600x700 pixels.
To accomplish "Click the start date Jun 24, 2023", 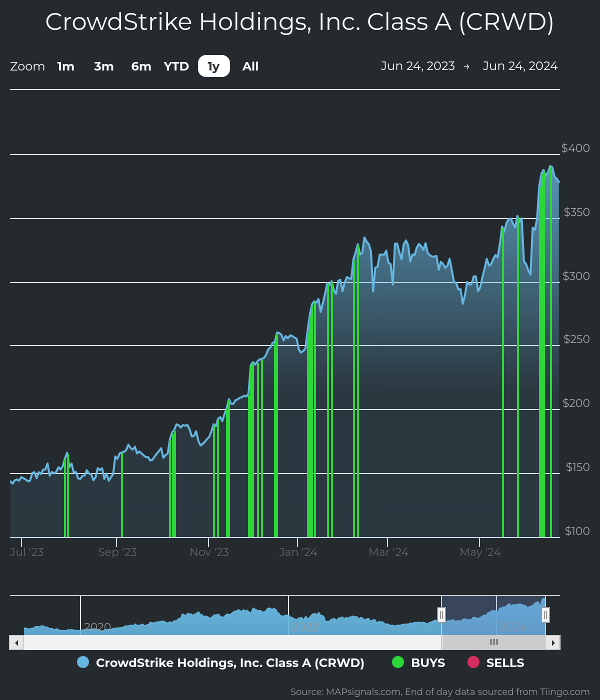I will (418, 65).
